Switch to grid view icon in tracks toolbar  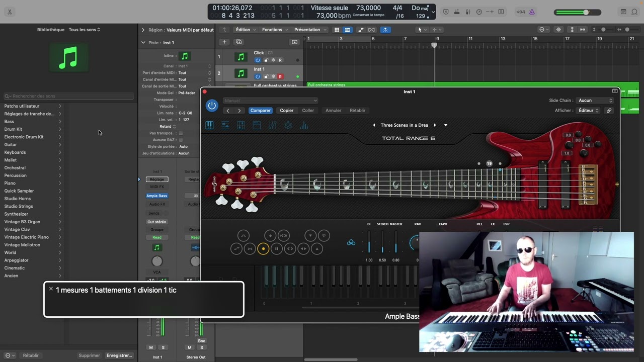click(337, 30)
